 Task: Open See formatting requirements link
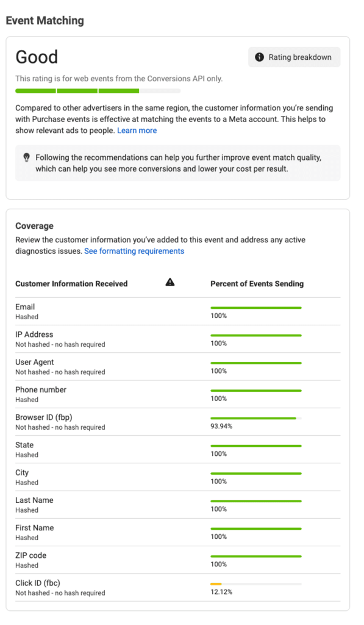click(x=134, y=251)
